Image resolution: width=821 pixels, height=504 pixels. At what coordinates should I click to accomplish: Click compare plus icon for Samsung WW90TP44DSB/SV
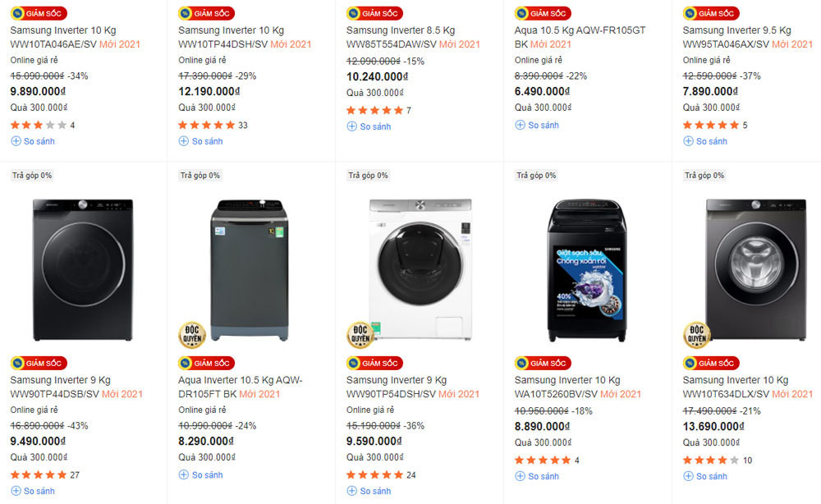click(16, 491)
